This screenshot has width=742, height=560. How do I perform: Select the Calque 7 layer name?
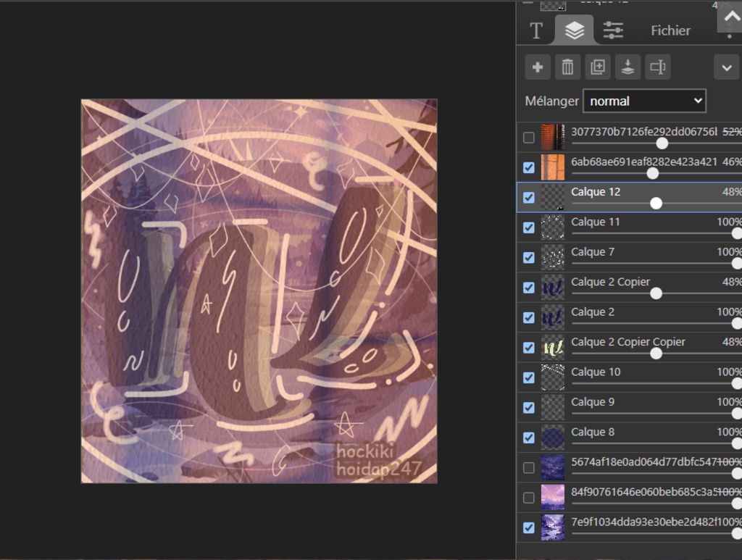coord(593,252)
